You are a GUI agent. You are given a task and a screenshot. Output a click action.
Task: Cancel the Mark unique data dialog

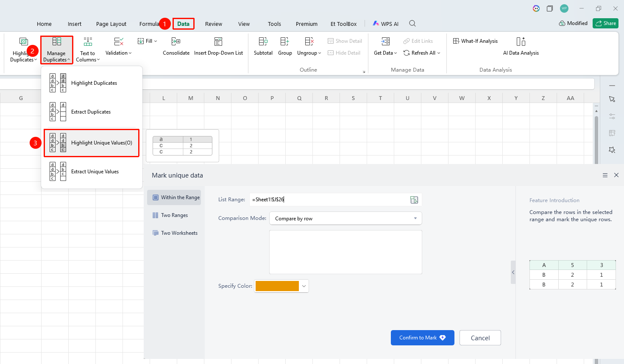coord(480,338)
